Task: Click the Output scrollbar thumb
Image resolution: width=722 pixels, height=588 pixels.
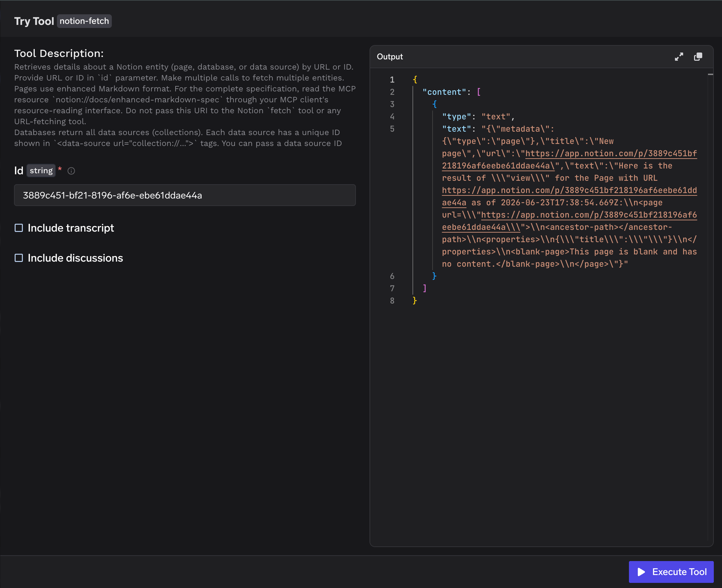Action: (710, 74)
